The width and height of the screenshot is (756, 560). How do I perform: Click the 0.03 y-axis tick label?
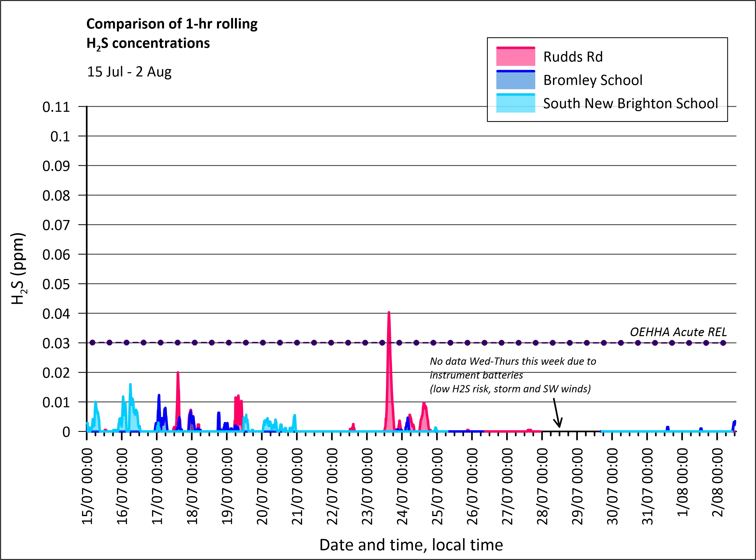coord(56,343)
